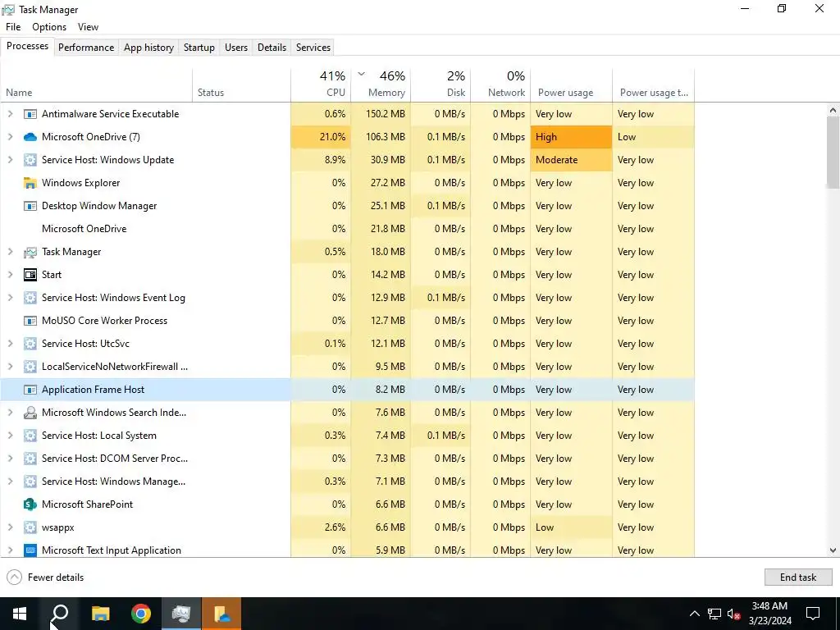The height and width of the screenshot is (630, 840).
Task: Select the 'High' power usage cell
Action: click(x=572, y=137)
